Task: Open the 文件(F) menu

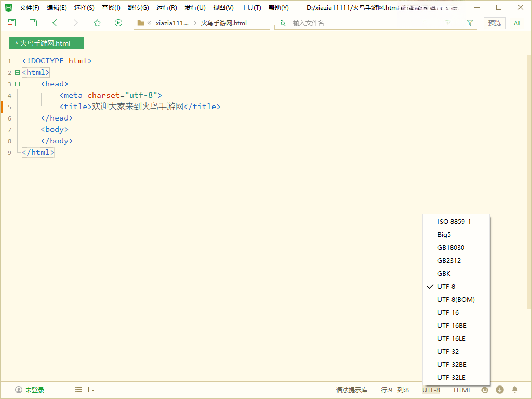Action: [30, 7]
